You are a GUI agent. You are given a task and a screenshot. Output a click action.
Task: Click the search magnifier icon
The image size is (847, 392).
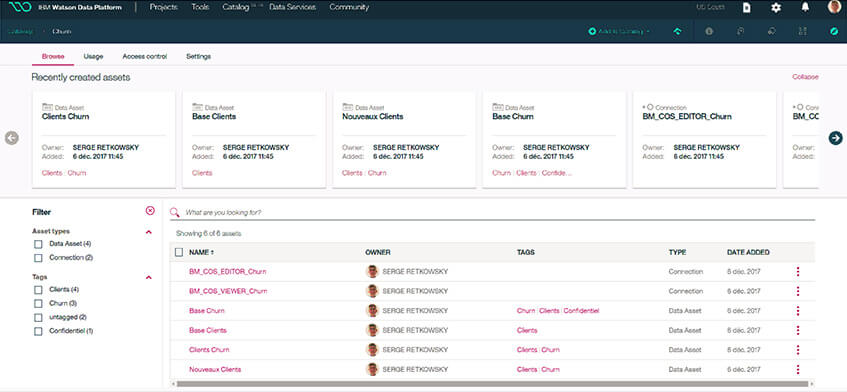174,212
